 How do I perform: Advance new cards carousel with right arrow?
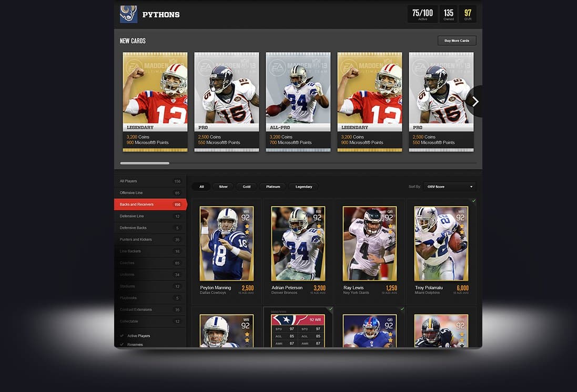pos(475,101)
